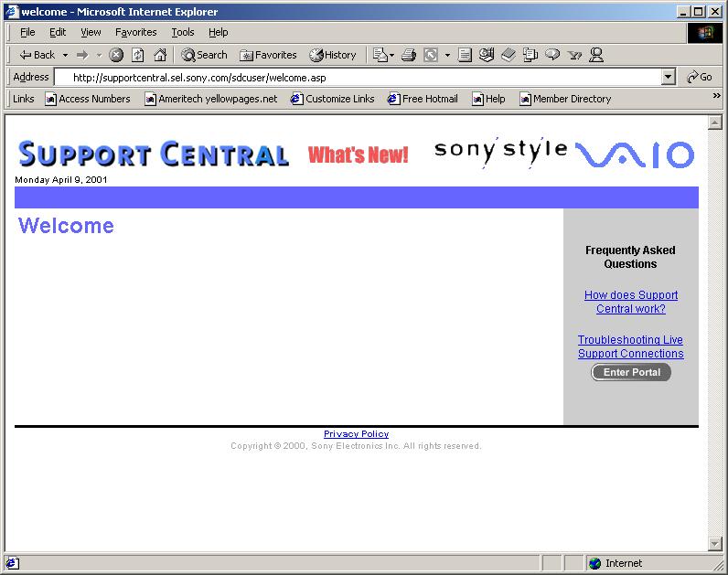
Task: Stop page loading with Stop icon
Action: 116,55
